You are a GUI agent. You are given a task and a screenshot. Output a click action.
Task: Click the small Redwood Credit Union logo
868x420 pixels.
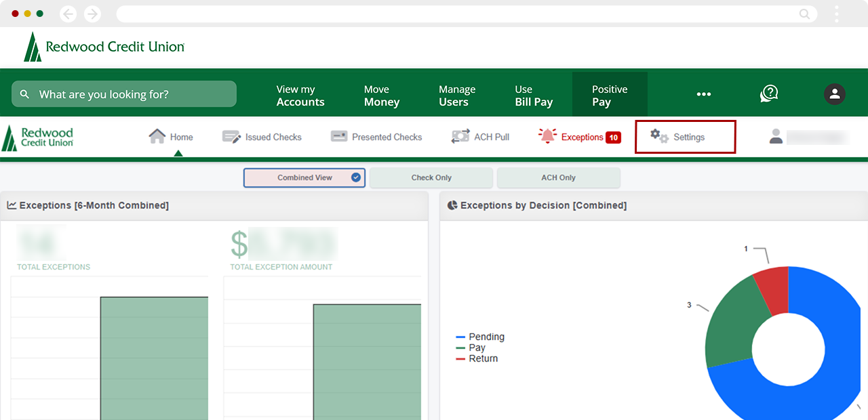click(x=37, y=138)
